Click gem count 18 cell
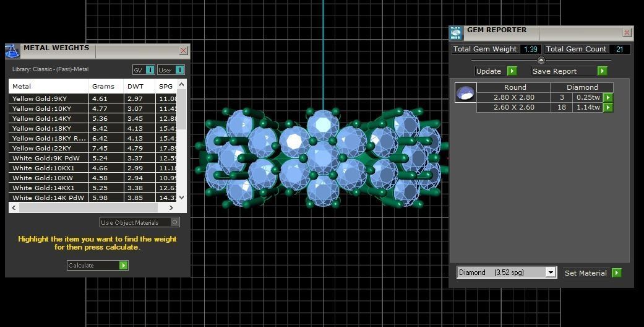 [x=562, y=107]
